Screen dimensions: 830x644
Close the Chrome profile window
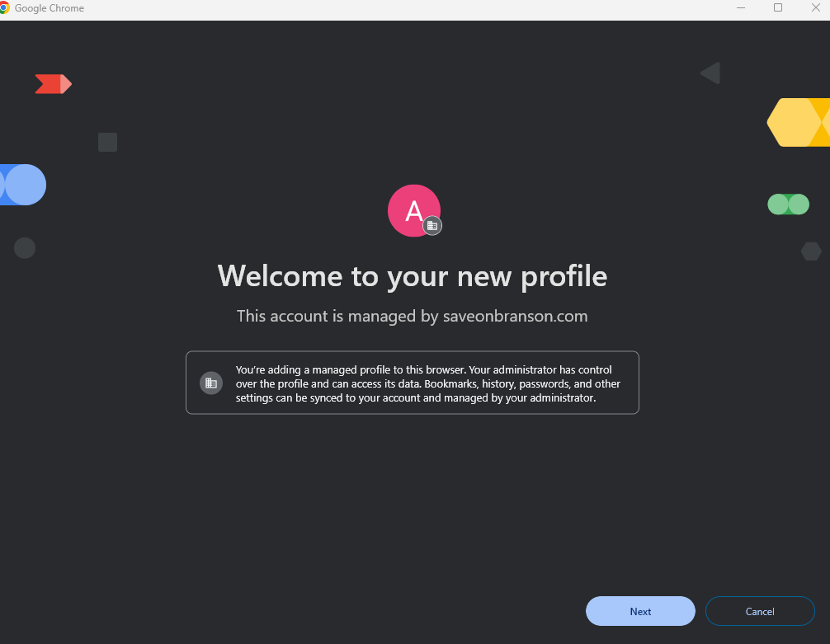[x=816, y=8]
